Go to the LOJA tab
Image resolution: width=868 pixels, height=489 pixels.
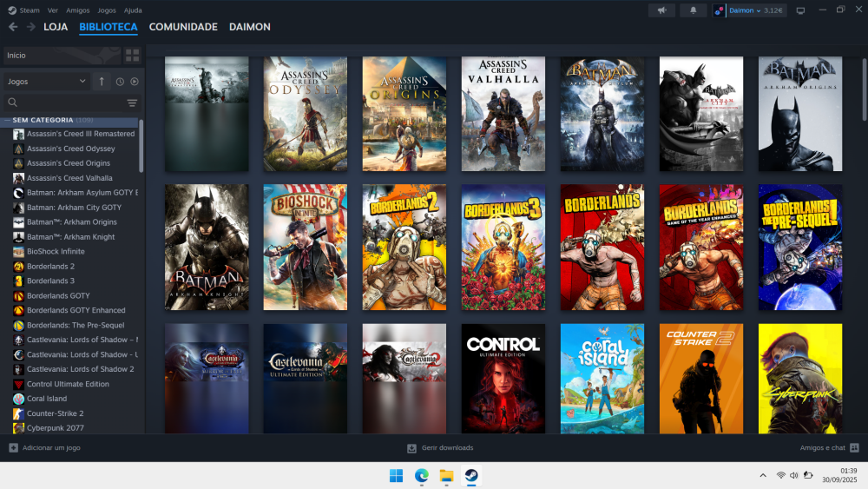(56, 27)
